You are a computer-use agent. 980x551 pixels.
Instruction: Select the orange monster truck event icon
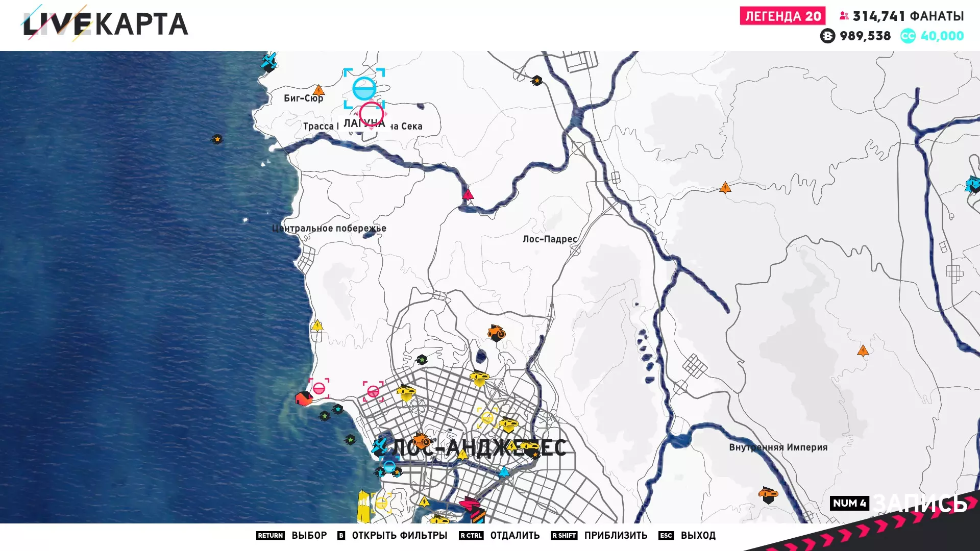(x=496, y=333)
